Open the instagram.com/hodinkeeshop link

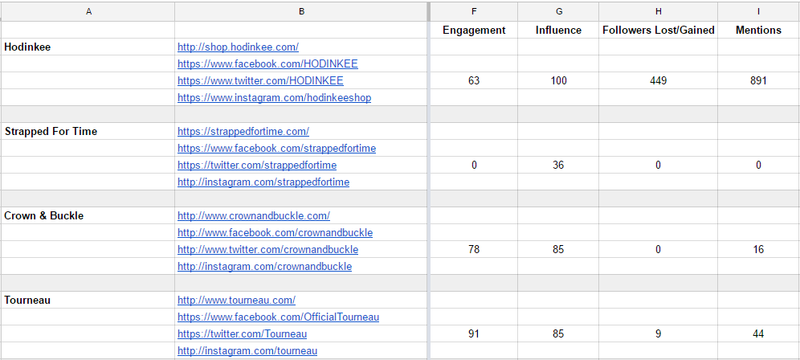[274, 97]
